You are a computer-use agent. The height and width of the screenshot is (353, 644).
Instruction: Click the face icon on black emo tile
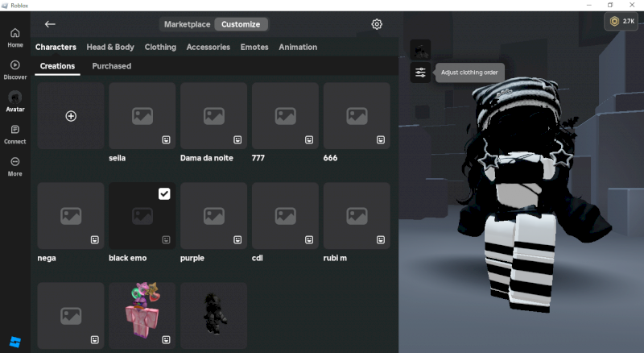pos(166,240)
